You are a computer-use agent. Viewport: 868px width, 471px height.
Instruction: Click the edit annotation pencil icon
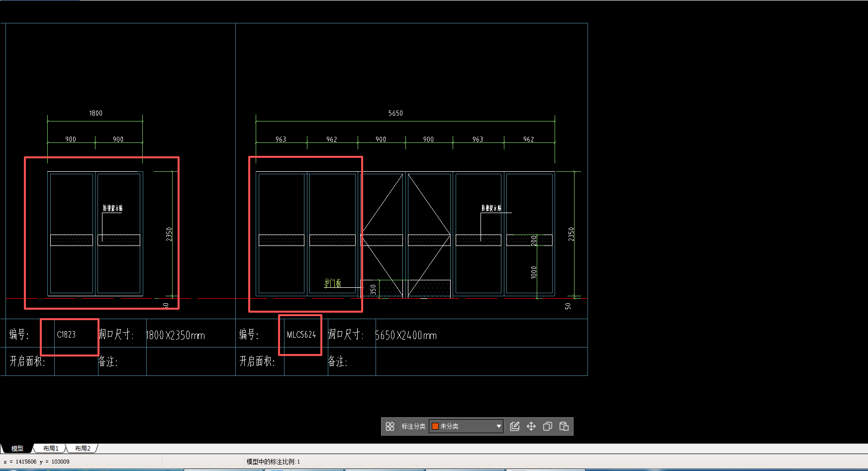(515, 426)
